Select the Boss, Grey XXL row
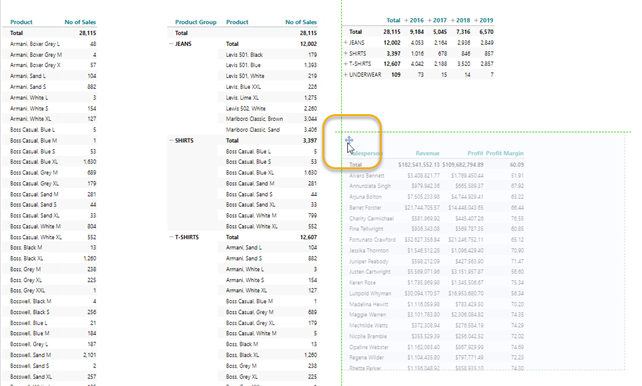 pyautogui.click(x=50, y=291)
